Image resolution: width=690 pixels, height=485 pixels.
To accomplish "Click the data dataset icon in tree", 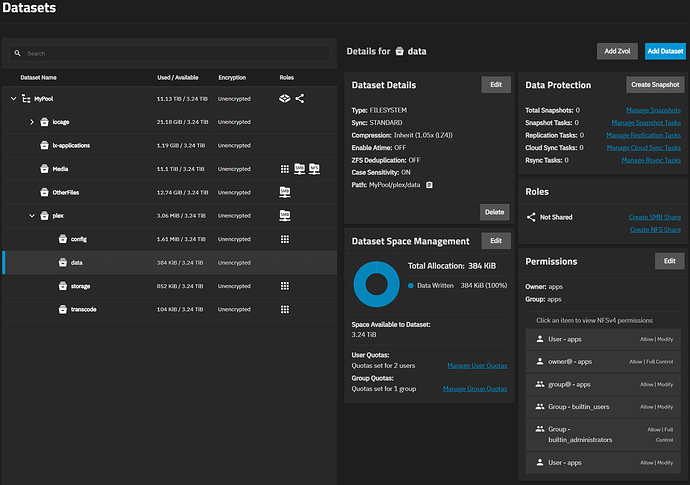I will pos(63,262).
